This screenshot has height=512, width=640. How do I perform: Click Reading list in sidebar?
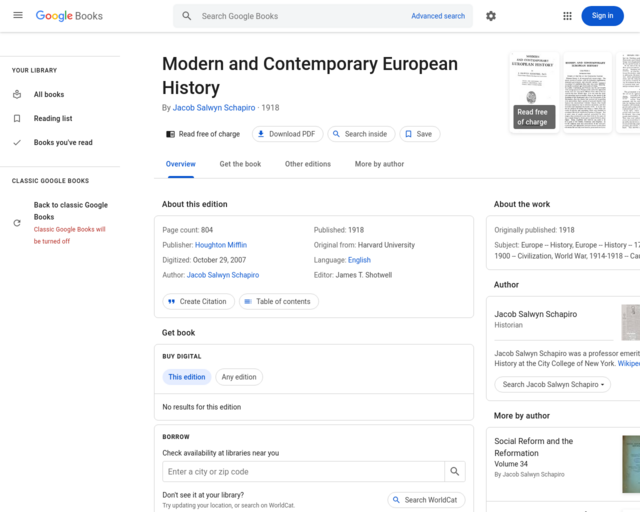click(x=53, y=118)
